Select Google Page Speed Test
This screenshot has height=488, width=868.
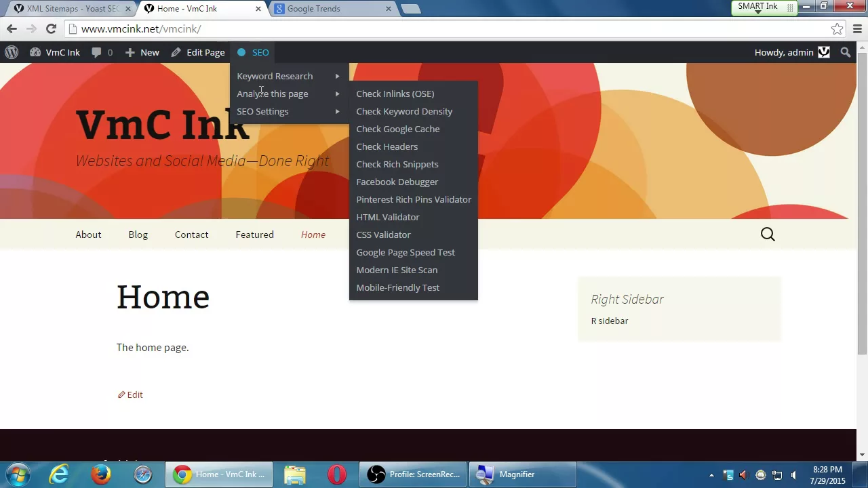406,252
